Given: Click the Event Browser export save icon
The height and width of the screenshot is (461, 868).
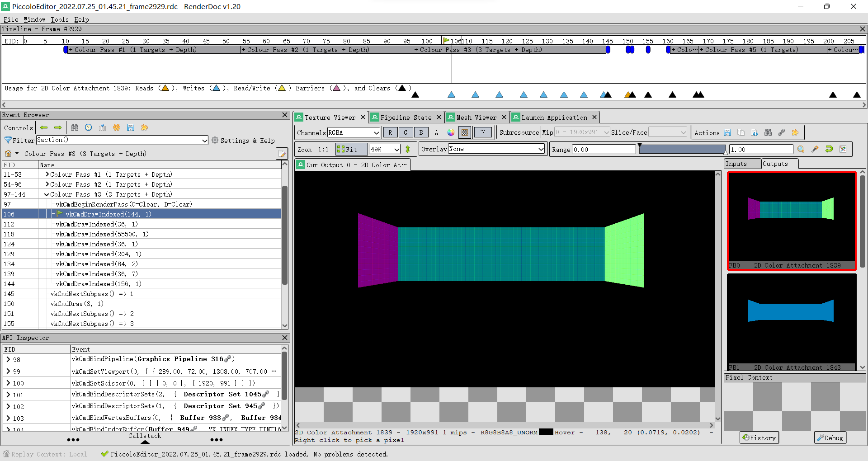Looking at the screenshot, I should tap(131, 127).
